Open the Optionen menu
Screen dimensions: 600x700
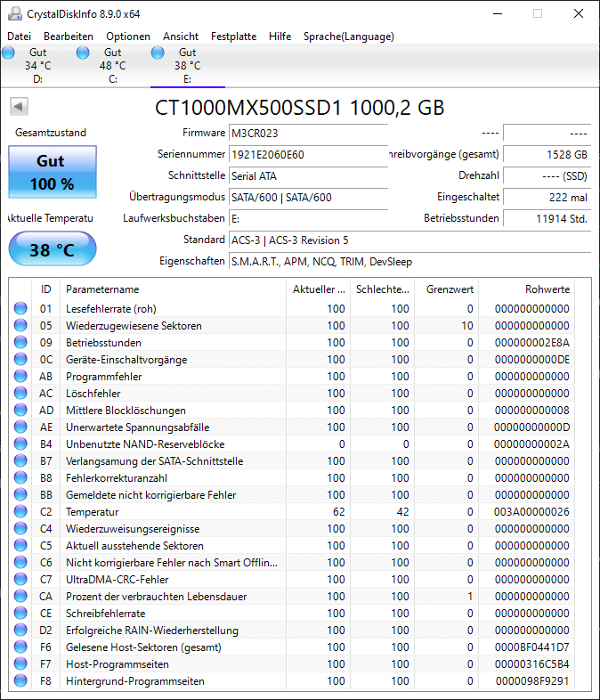point(128,37)
